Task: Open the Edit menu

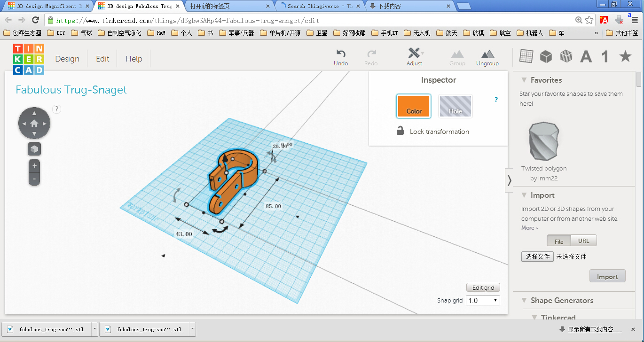Action: [x=102, y=59]
